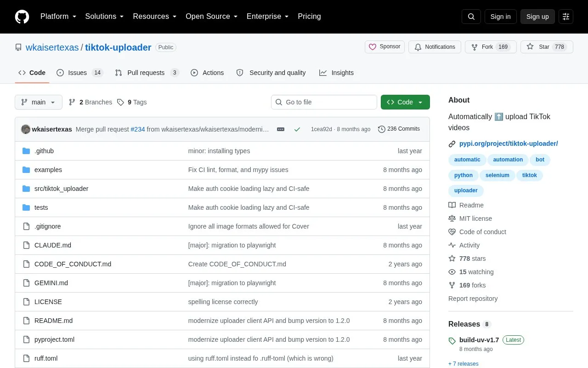Expand the Solutions menu

coord(104,17)
